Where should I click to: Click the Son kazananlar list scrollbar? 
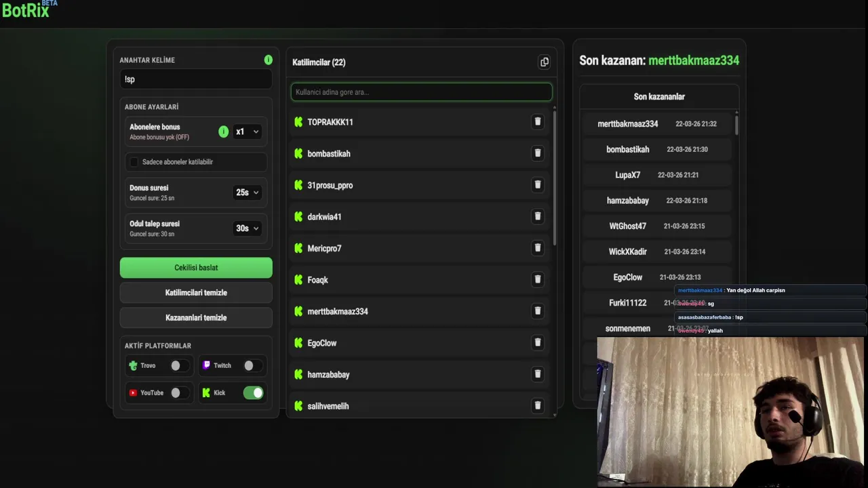[736, 125]
